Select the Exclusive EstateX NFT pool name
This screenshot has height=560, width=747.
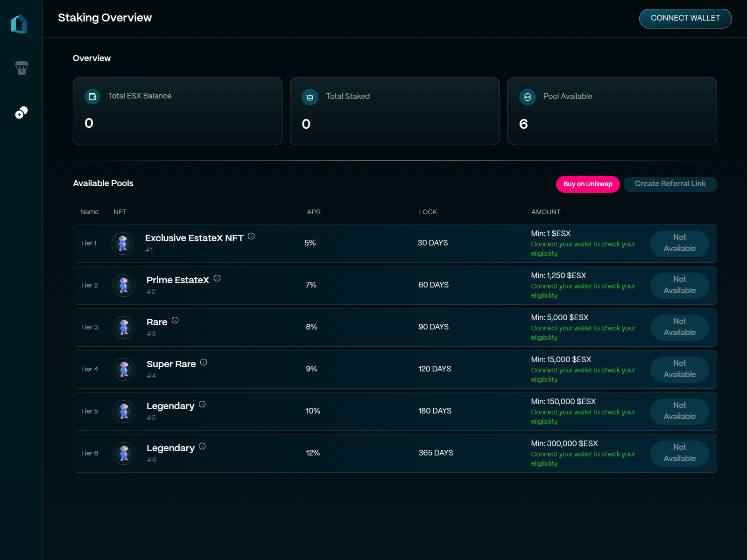194,238
